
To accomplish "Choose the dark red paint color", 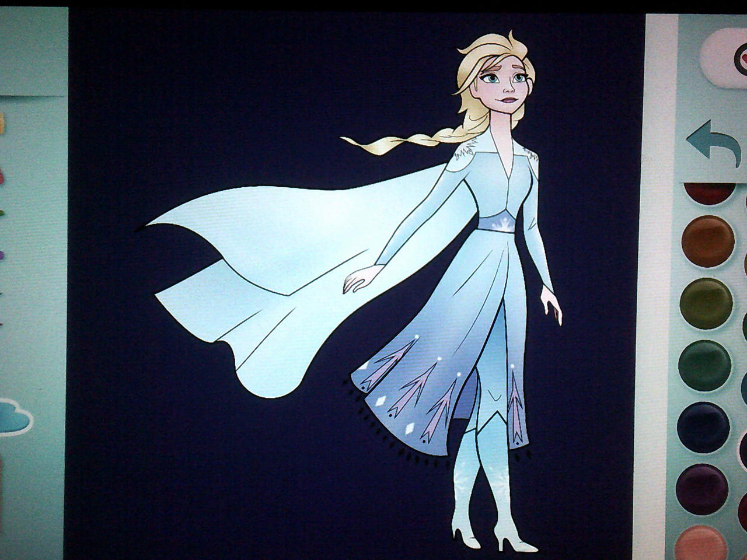I will click(709, 192).
